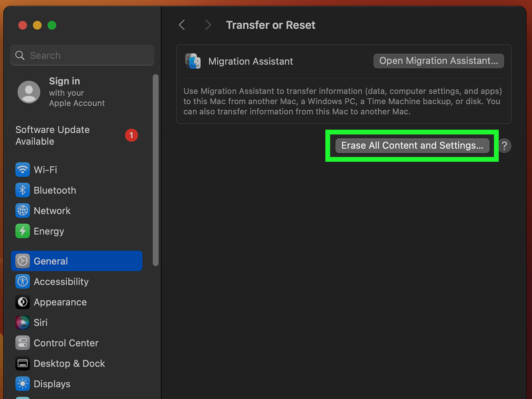Screen dimensions: 532x399
Task: Click the Transfer or Reset title
Action: (270, 25)
